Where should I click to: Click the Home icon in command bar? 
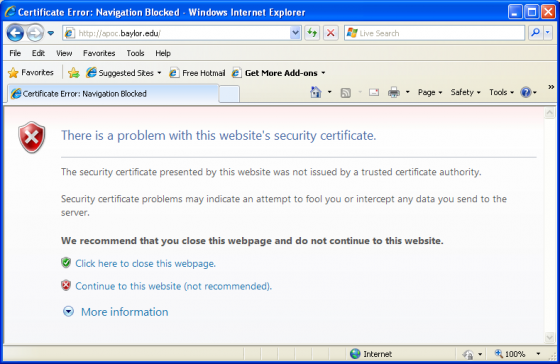click(x=316, y=92)
